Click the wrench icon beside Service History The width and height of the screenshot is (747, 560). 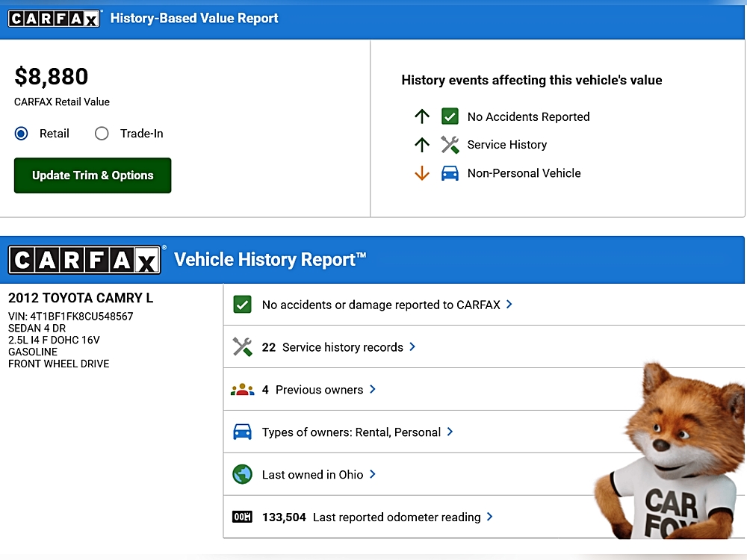(450, 145)
